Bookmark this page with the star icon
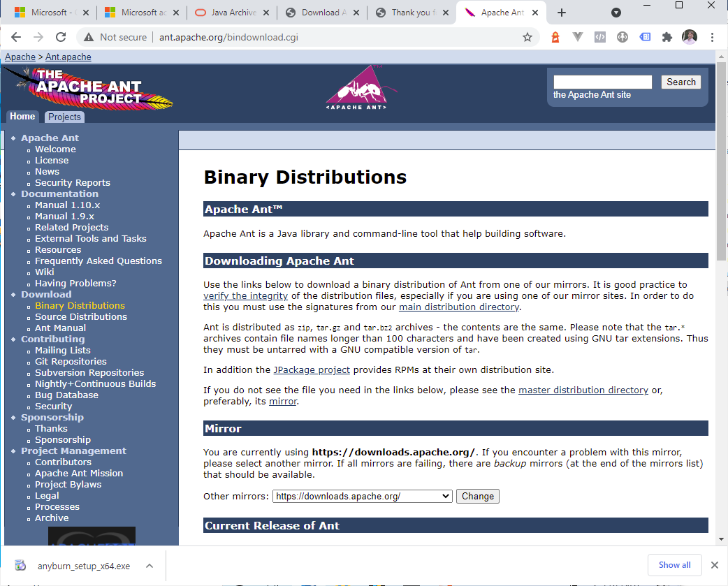This screenshot has width=728, height=586. point(527,37)
